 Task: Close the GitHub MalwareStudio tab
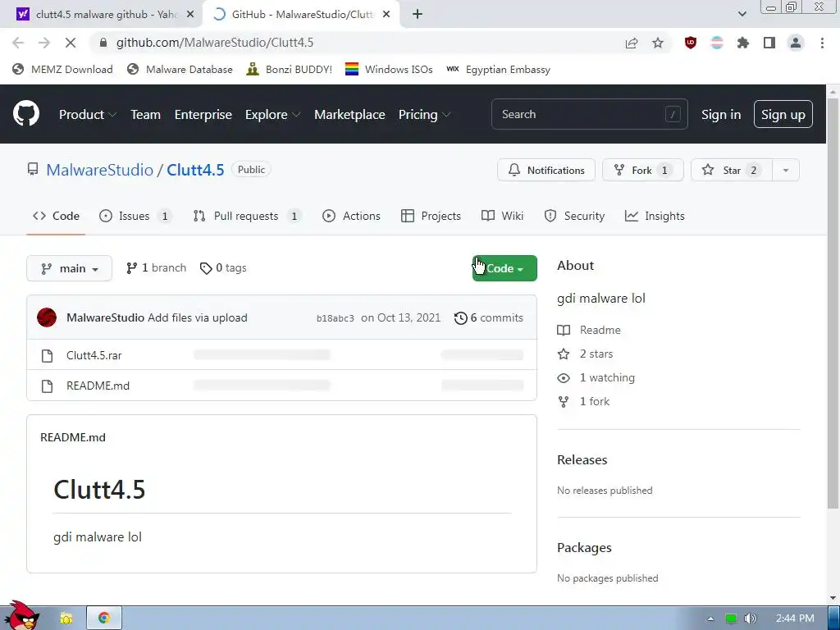386,15
